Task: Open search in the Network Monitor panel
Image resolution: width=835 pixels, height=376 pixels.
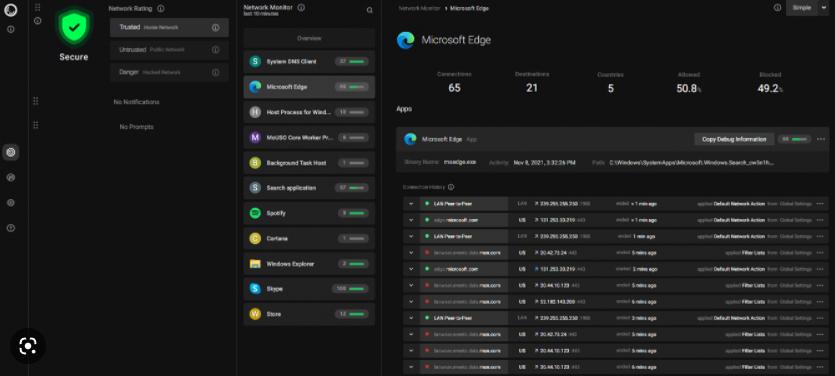Action: pos(370,10)
